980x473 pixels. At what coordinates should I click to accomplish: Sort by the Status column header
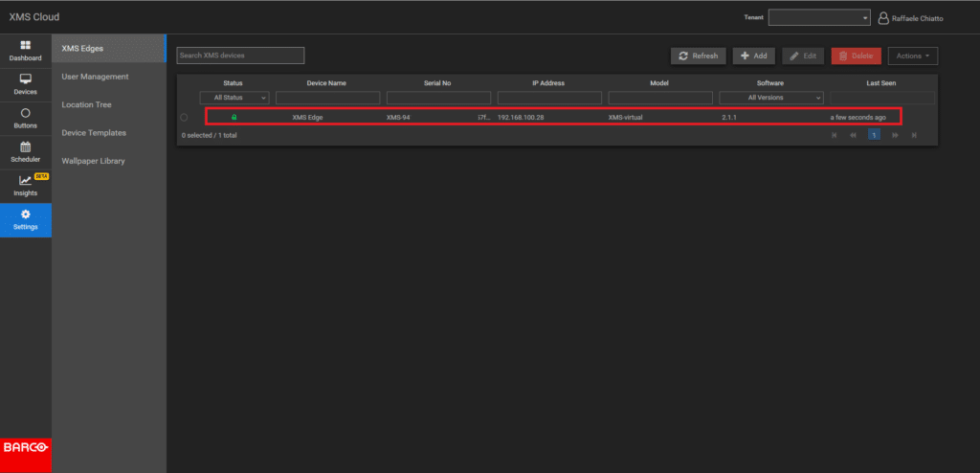234,83
